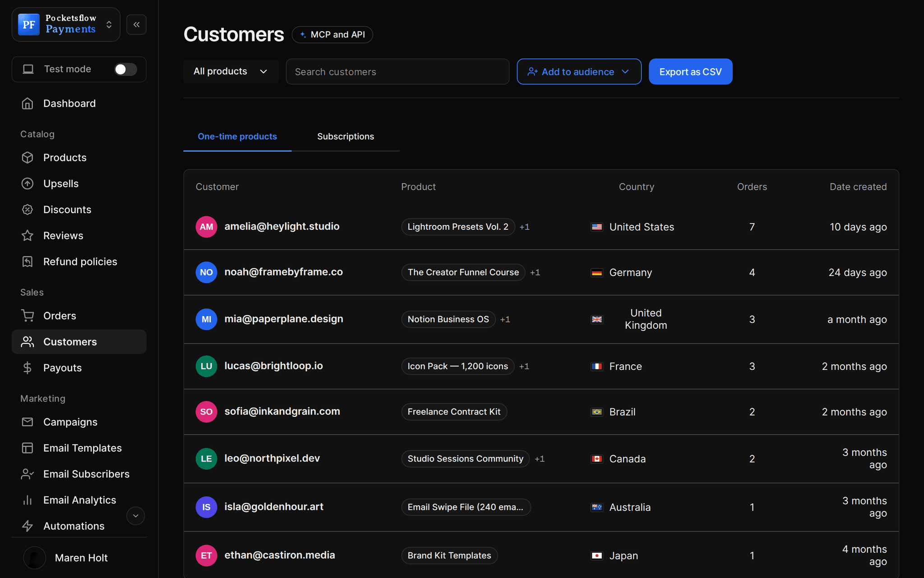Open customer leo@northpixel.dev
The image size is (924, 578).
[272, 458]
